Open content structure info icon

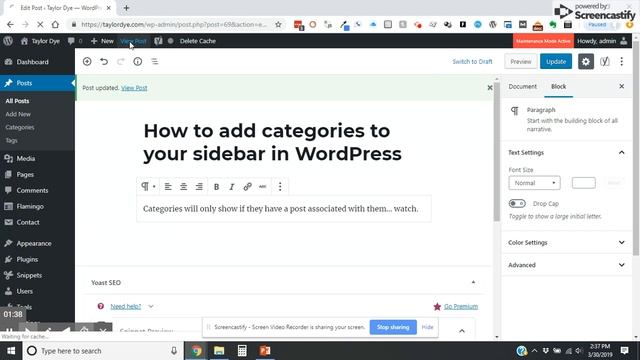pos(138,61)
